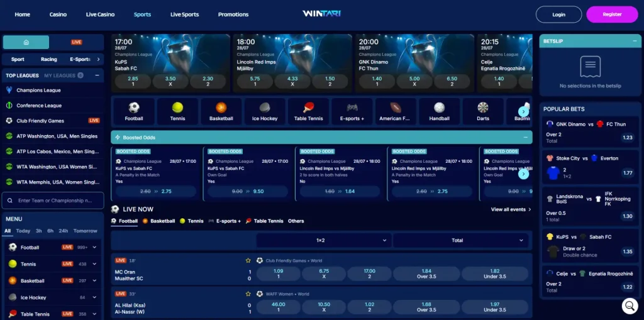Click the WINTARI logo

point(321,14)
